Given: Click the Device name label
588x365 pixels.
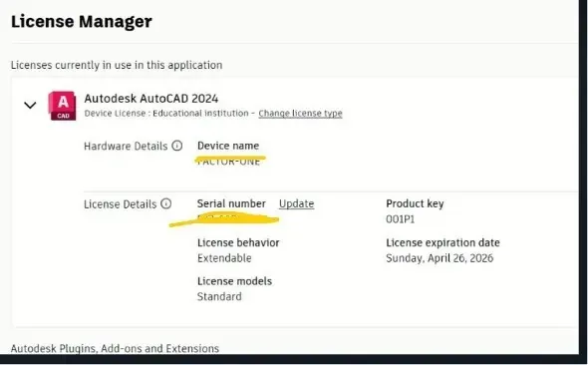Looking at the screenshot, I should [228, 146].
